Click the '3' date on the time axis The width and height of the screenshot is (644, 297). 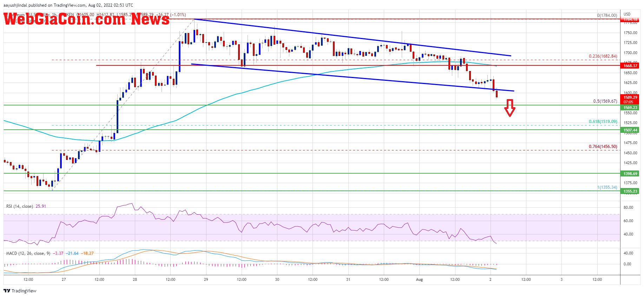pos(561,280)
